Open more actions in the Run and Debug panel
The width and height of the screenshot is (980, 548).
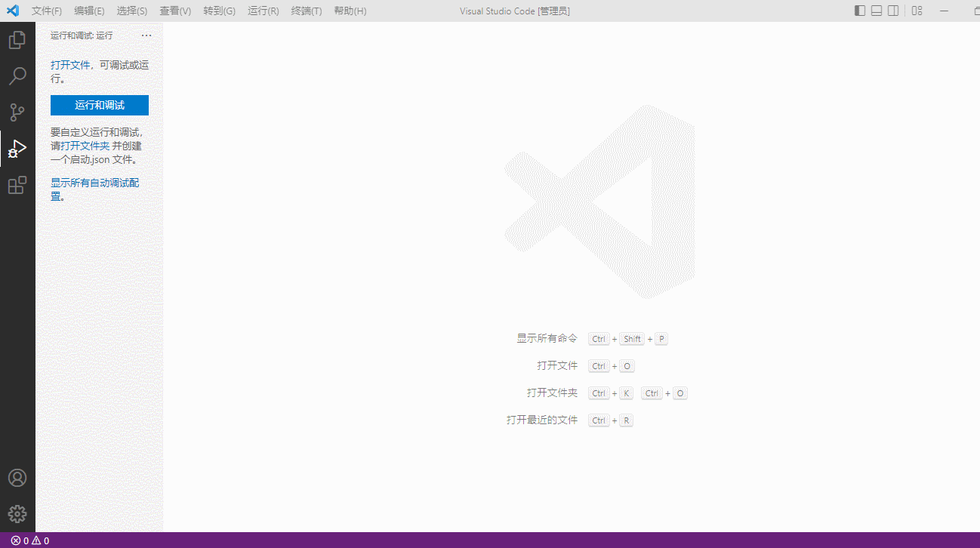tap(146, 35)
